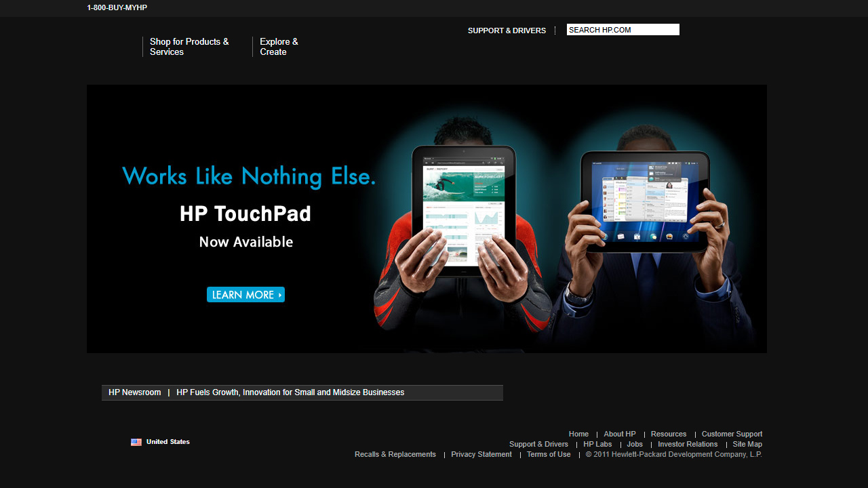Viewport: 868px width, 488px height.
Task: Open Jobs footer link
Action: (635, 444)
